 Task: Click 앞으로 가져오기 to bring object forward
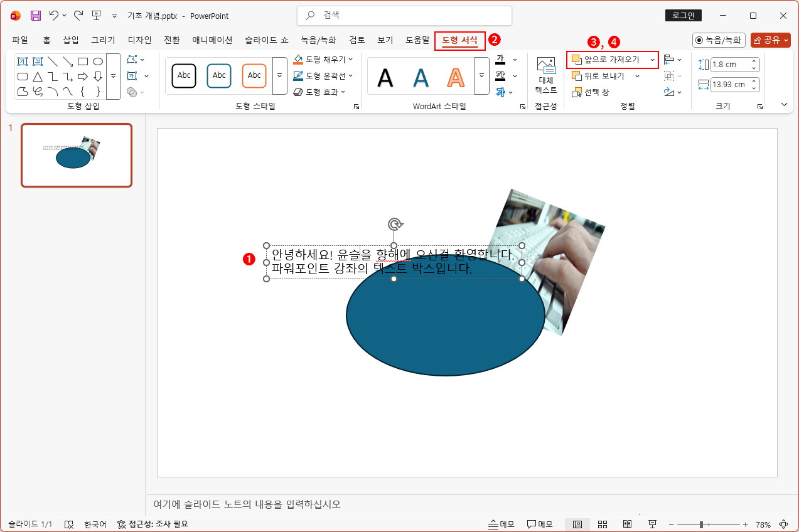coord(608,60)
